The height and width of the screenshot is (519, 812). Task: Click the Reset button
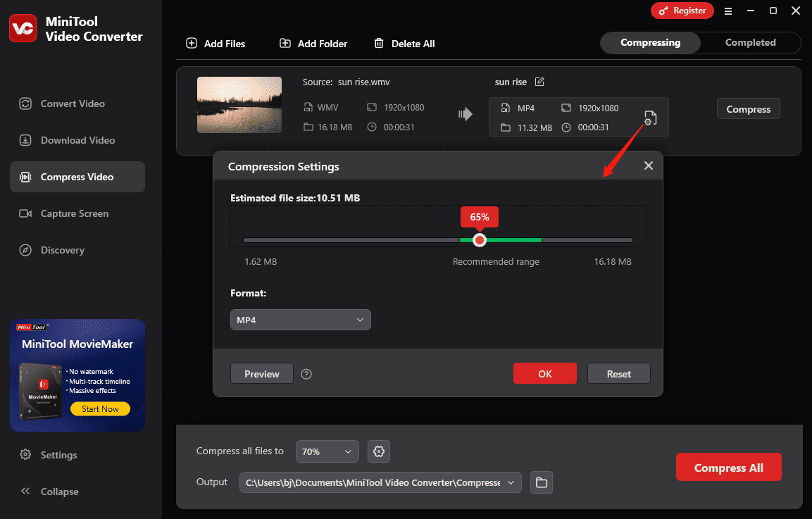619,373
